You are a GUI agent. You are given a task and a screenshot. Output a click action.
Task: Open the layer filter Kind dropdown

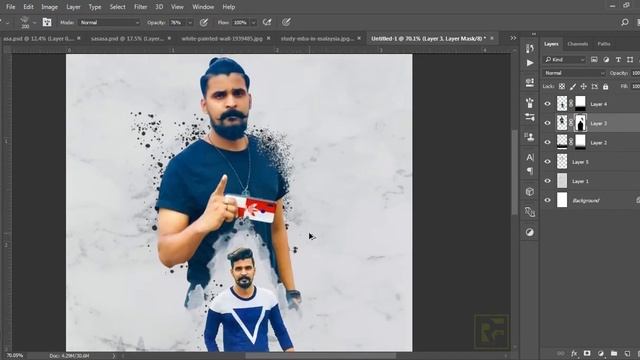point(565,60)
